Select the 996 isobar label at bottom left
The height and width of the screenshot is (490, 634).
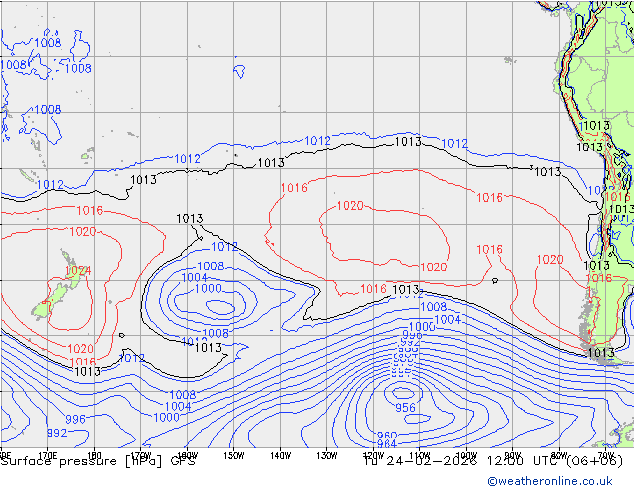coord(75,419)
